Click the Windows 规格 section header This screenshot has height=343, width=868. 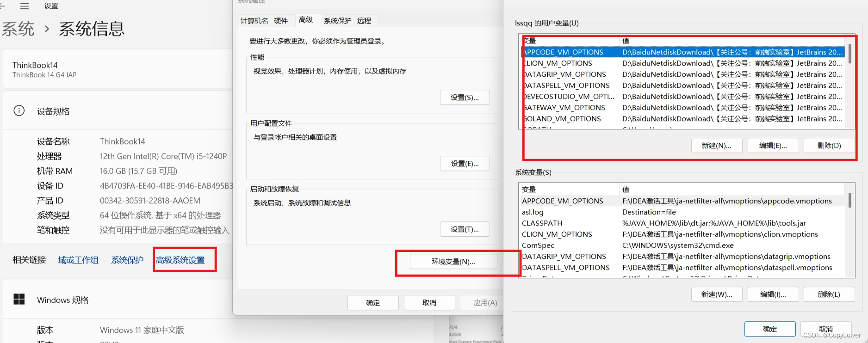[62, 300]
